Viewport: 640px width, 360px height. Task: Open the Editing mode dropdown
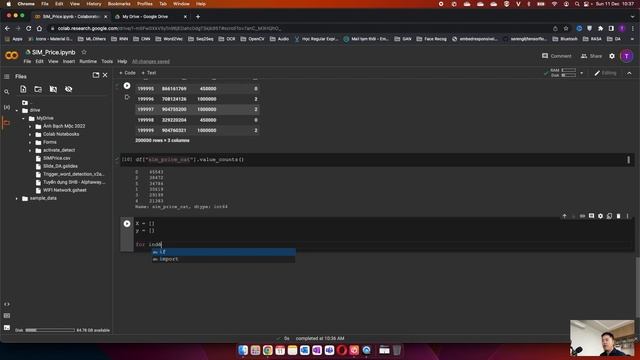click(606, 73)
